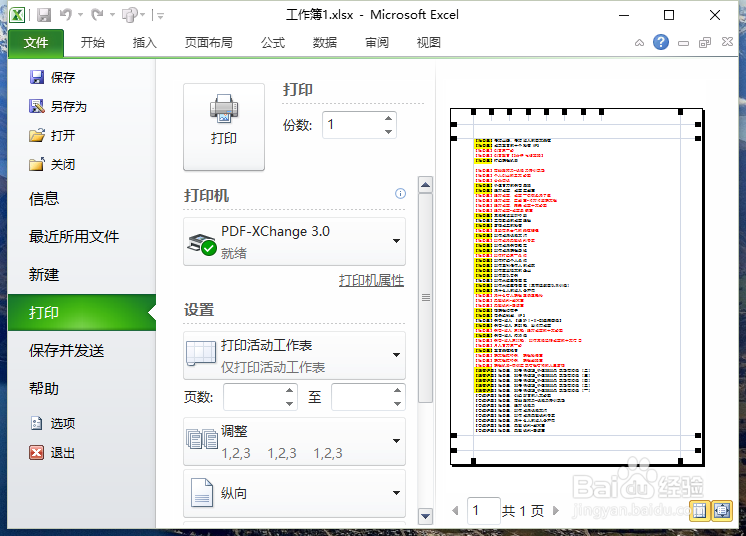Screen dimensions: 746x536
Task: Click the printer info icon beside 打印机
Action: 401,193
